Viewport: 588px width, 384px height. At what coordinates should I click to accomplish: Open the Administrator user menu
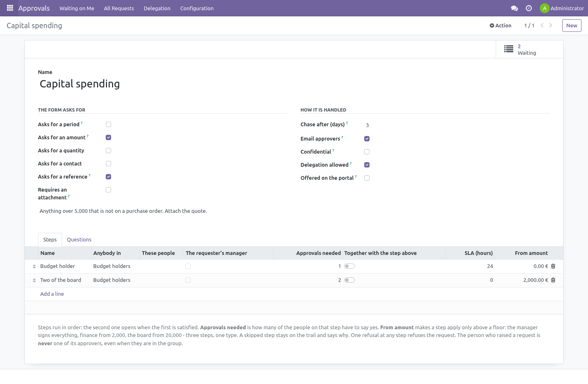(x=562, y=8)
